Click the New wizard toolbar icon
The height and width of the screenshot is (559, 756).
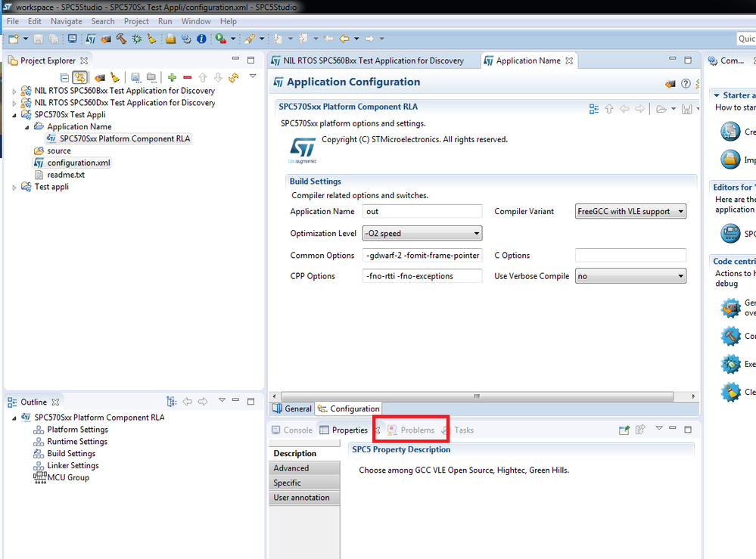[14, 39]
